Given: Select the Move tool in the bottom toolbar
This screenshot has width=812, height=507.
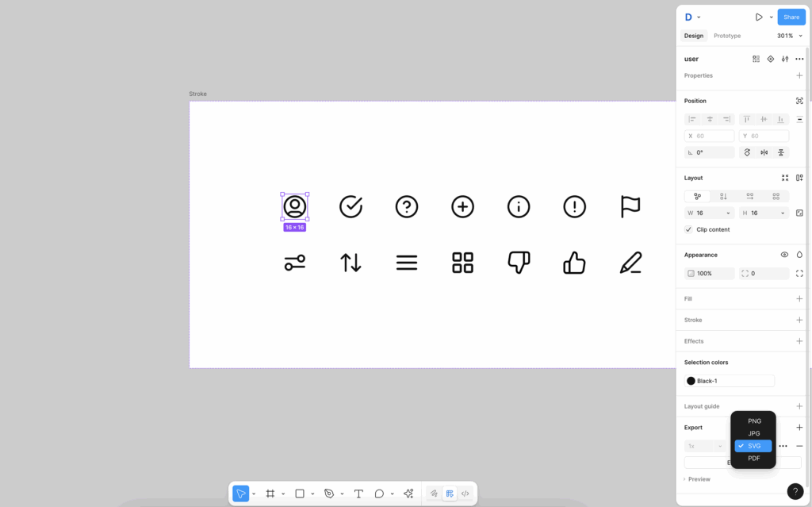Looking at the screenshot, I should 241,494.
